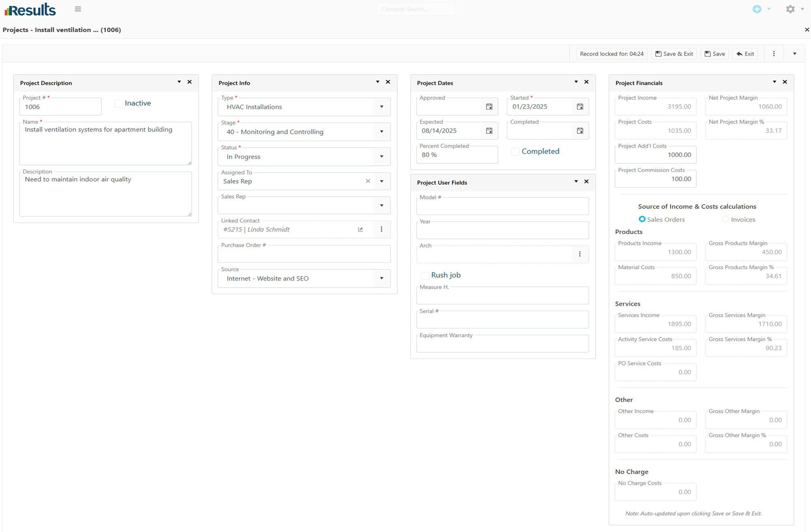The image size is (811, 532).
Task: Expand the Stage dropdown
Action: click(381, 132)
